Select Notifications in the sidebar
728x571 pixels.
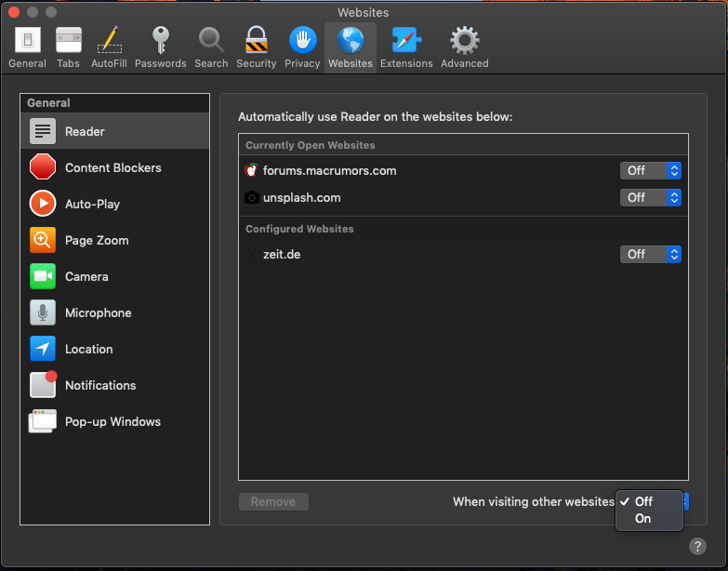click(114, 385)
